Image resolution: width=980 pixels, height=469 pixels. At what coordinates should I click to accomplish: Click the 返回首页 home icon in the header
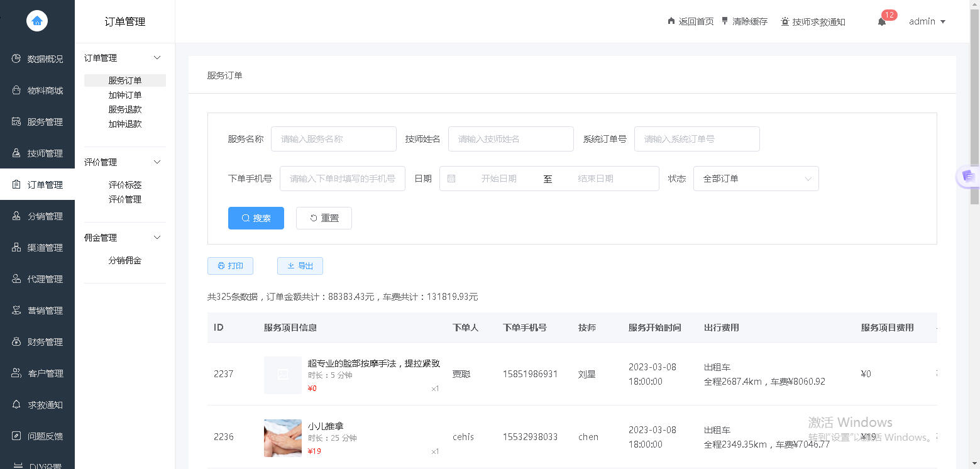click(671, 21)
